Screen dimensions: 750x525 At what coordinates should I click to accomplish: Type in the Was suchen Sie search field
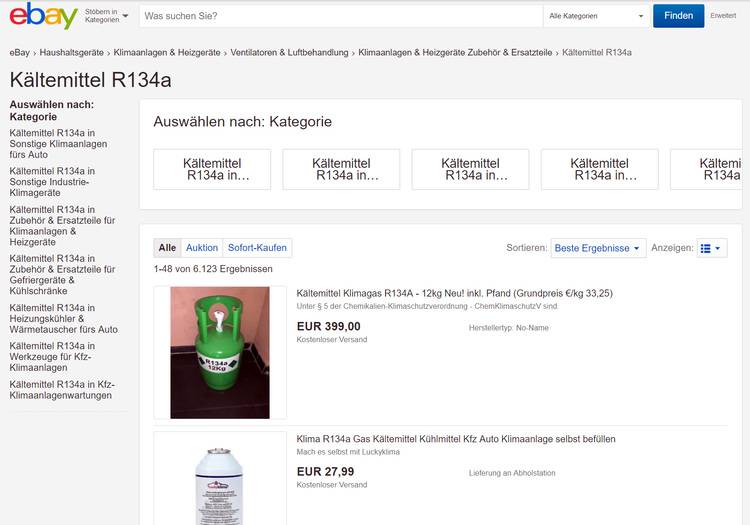coord(340,16)
